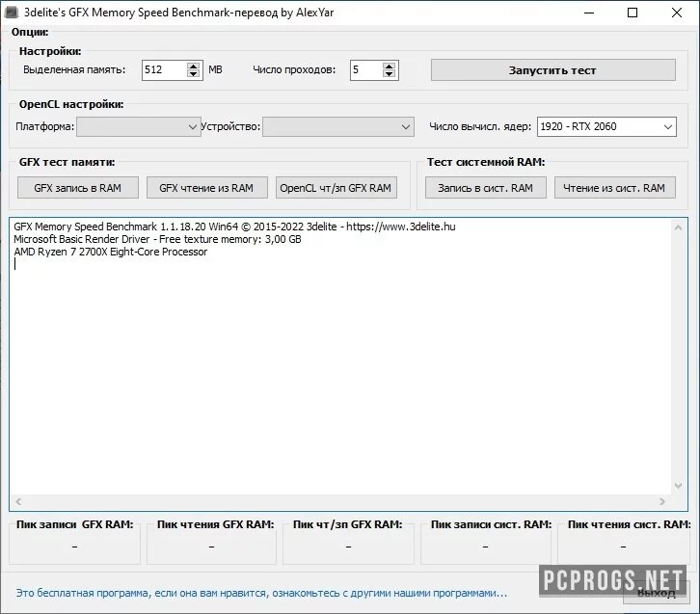Click the Выход exit button
This screenshot has width=700, height=614.
(657, 593)
